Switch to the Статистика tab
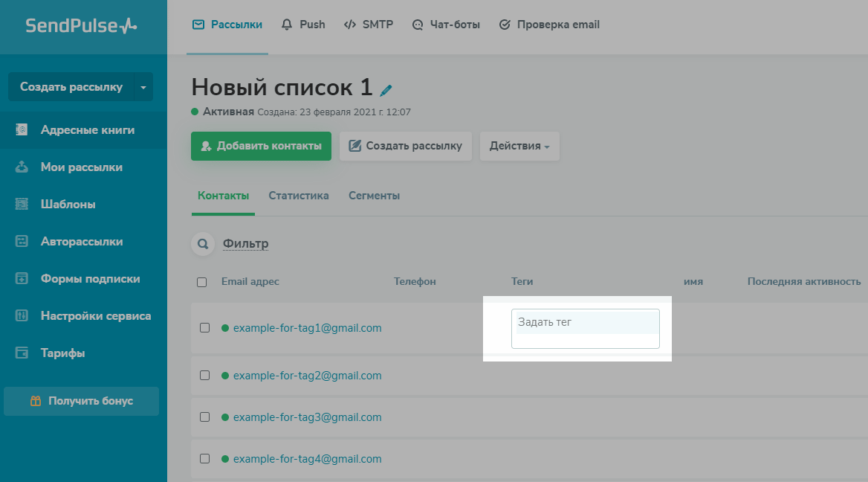Image resolution: width=868 pixels, height=482 pixels. click(299, 196)
